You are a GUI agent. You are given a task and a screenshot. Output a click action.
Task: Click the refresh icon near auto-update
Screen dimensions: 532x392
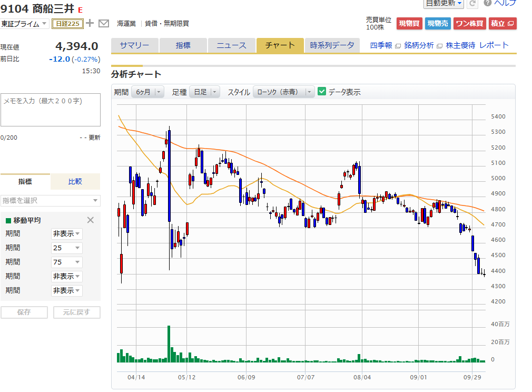(x=472, y=4)
